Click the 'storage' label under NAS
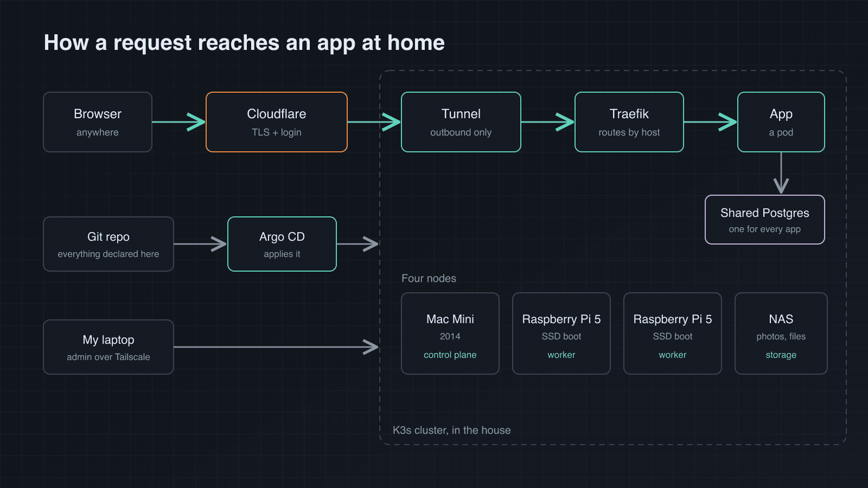 (781, 355)
